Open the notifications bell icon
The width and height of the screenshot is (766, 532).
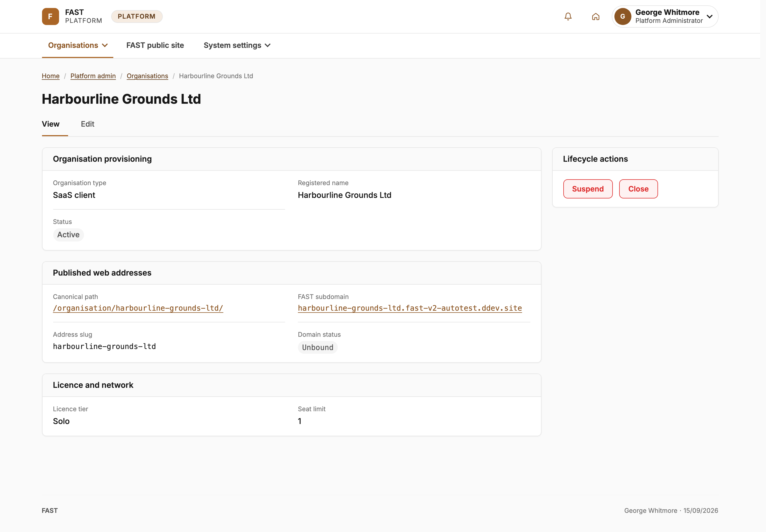coord(568,16)
